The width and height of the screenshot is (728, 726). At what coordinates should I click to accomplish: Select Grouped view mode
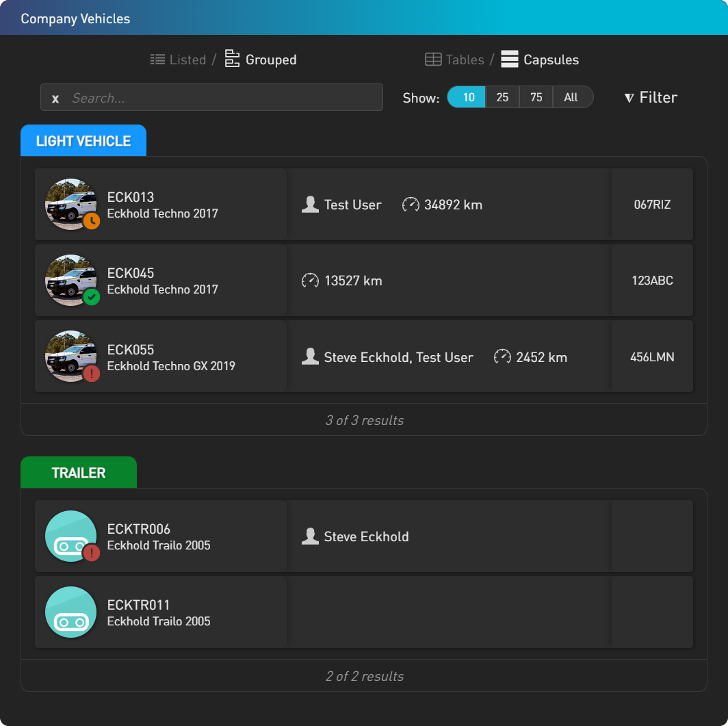(x=261, y=60)
